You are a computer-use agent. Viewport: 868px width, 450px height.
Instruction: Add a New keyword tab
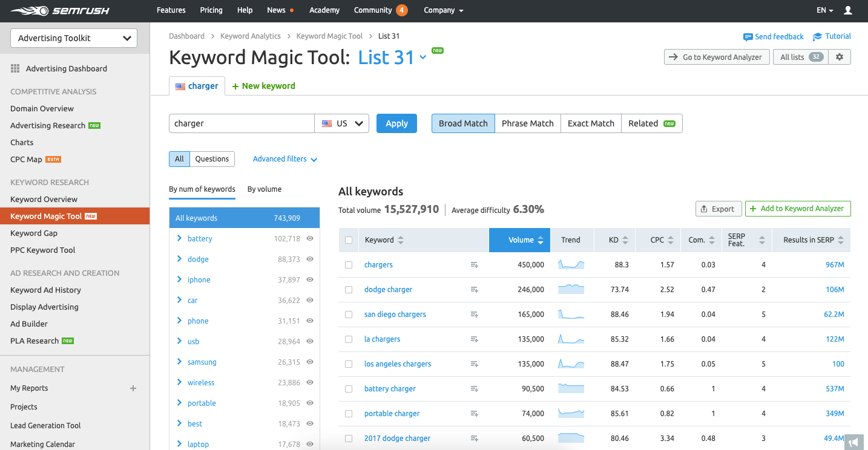click(x=263, y=86)
